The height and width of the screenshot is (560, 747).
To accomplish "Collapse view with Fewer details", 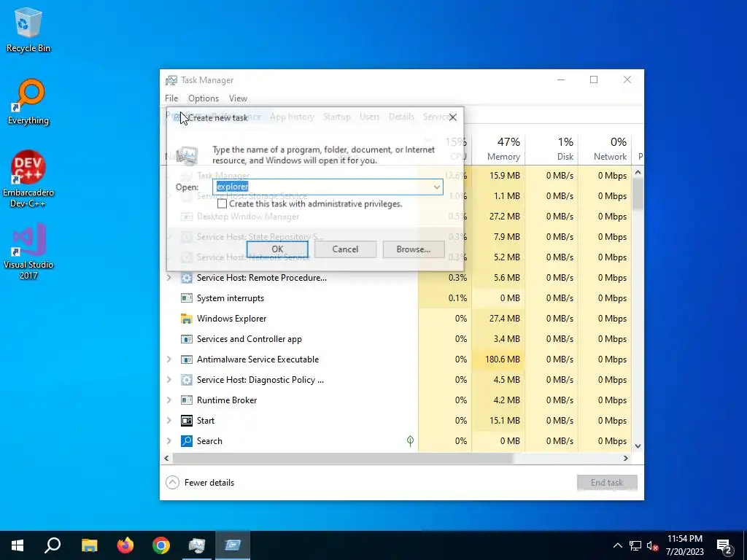I will pyautogui.click(x=200, y=483).
